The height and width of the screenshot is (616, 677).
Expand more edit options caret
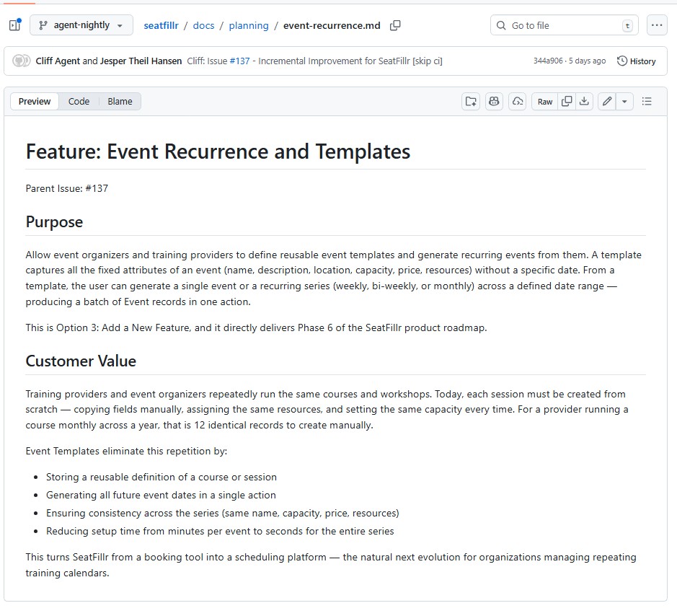tap(624, 102)
